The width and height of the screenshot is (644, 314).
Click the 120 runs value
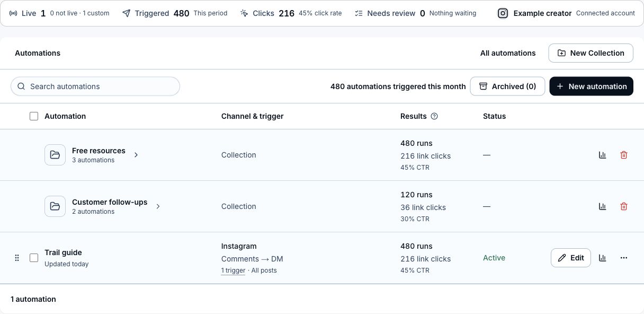tap(416, 195)
